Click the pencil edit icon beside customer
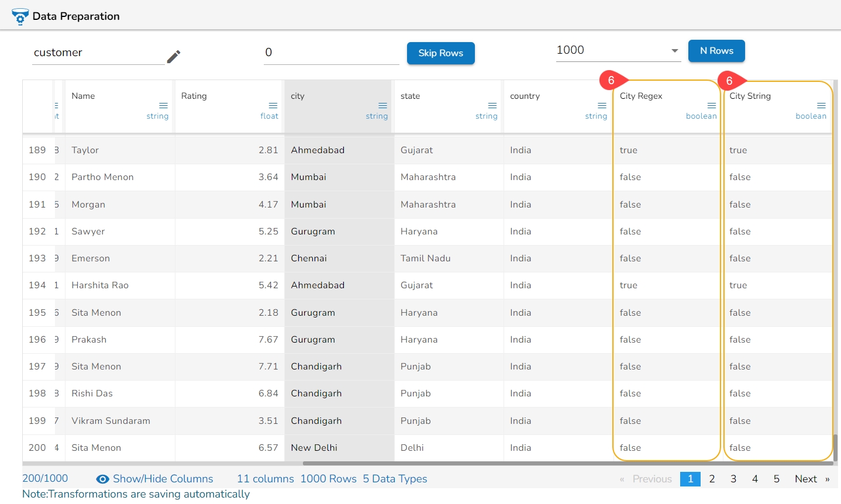Viewport: 841px width, 504px height. (x=174, y=56)
